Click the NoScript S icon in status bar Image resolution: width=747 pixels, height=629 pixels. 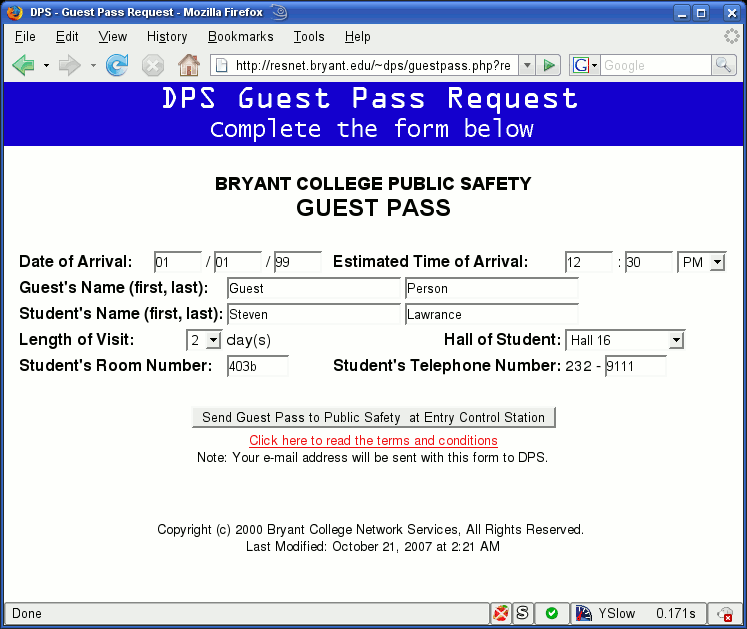point(523,613)
